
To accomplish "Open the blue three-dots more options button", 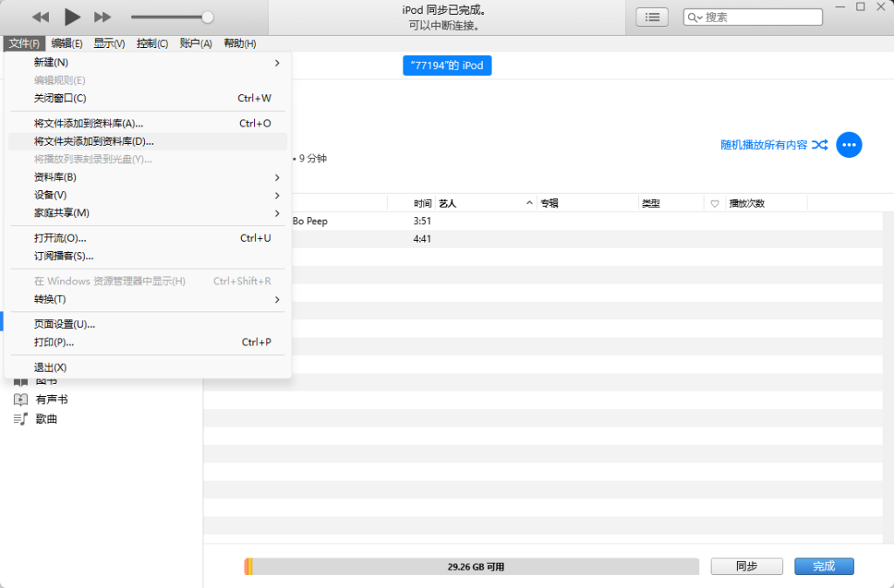I will (x=849, y=145).
